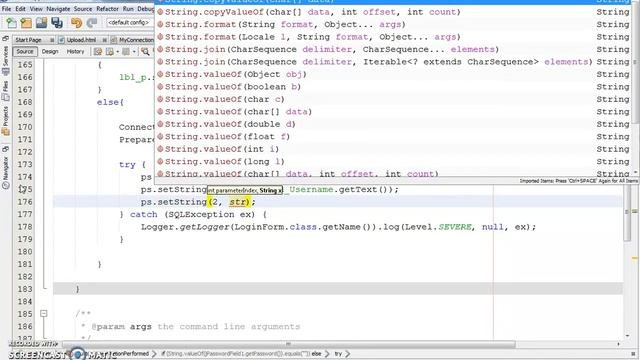Click the Back navigation editor toolbar icon
640x360 pixels.
[109, 52]
